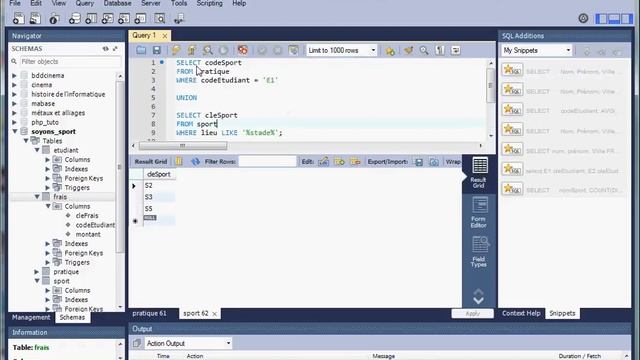Toggle invisible characters pilcrow icon
This screenshot has height=360, width=640.
(440, 50)
